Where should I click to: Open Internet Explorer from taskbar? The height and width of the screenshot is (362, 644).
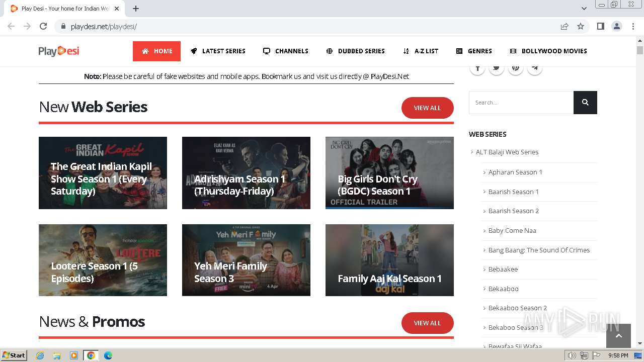point(40,355)
